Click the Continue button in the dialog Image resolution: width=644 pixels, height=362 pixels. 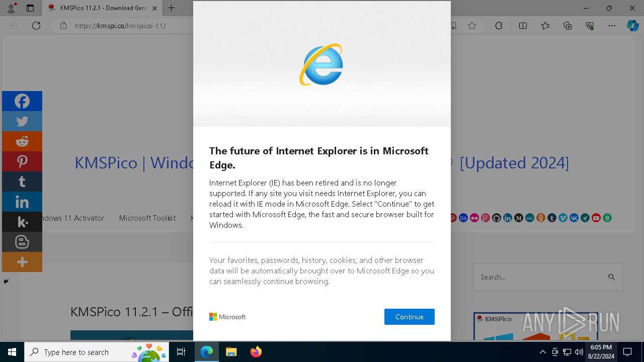(409, 317)
